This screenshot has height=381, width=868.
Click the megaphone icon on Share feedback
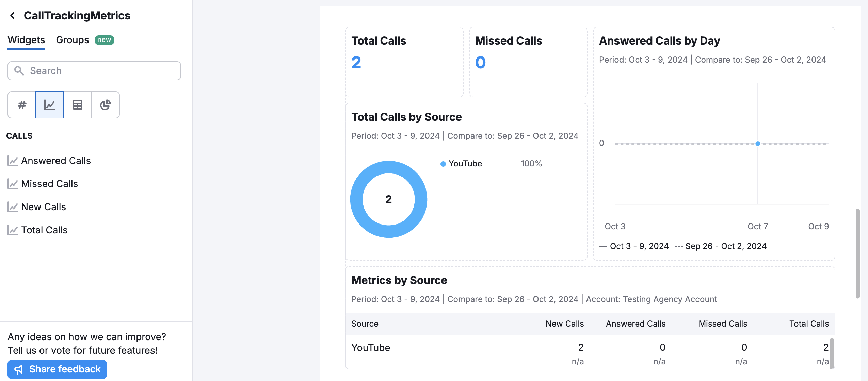(19, 369)
